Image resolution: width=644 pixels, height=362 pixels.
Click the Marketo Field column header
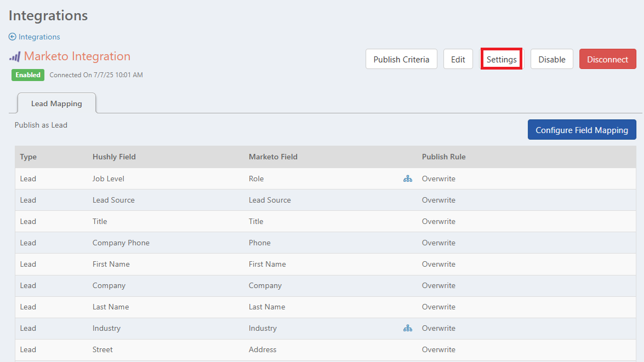pyautogui.click(x=273, y=157)
